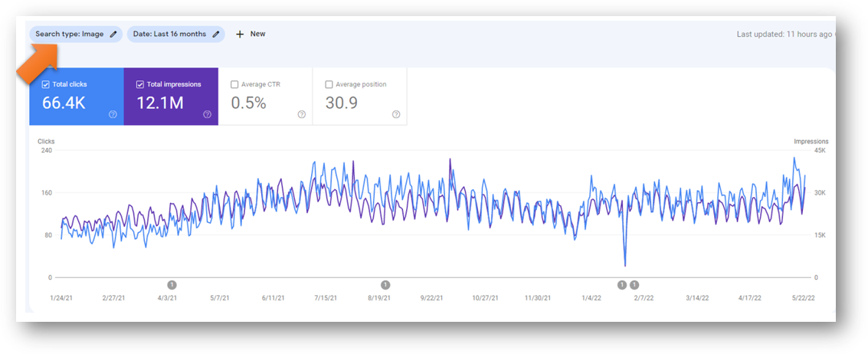The image size is (868, 354).
Task: Click the 10/27/21 date axis label
Action: pyautogui.click(x=485, y=297)
